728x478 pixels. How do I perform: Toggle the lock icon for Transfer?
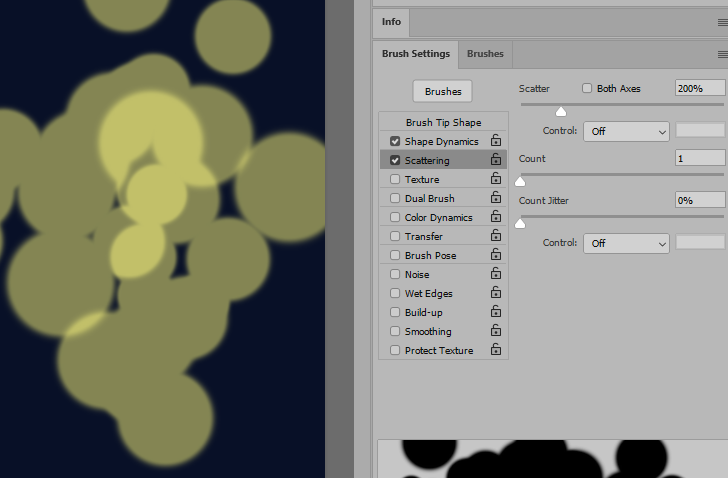[x=496, y=236]
